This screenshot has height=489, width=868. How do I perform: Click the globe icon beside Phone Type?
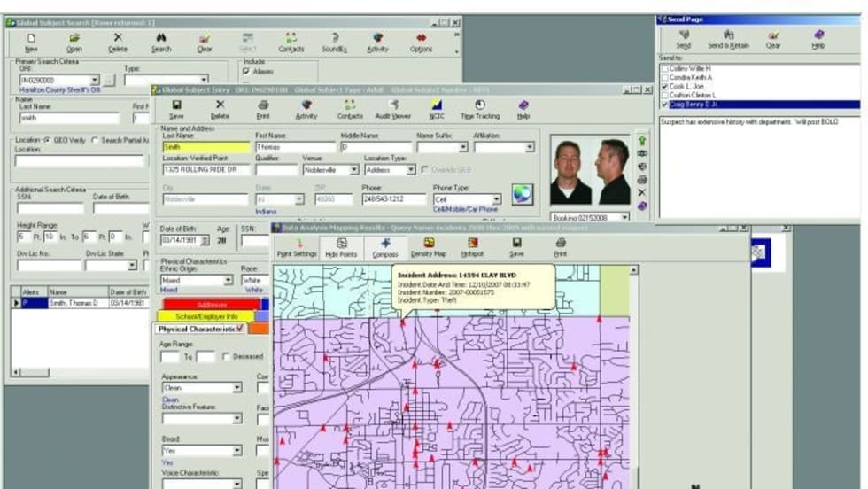(523, 194)
